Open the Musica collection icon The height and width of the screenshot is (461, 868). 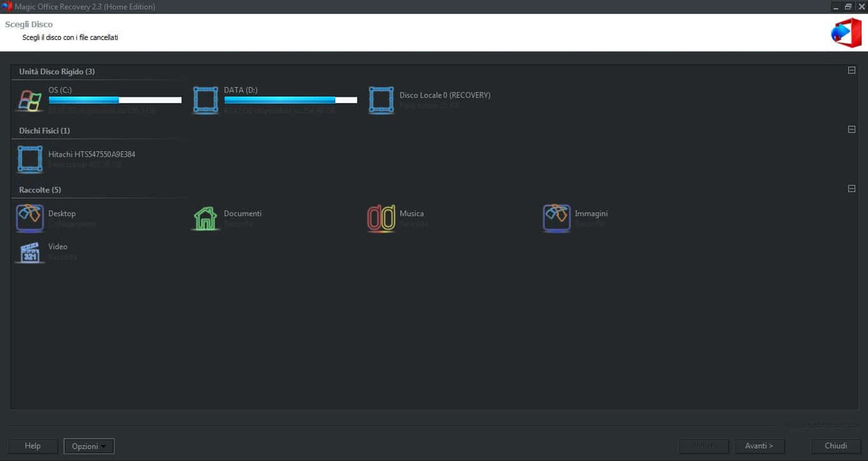pyautogui.click(x=381, y=218)
